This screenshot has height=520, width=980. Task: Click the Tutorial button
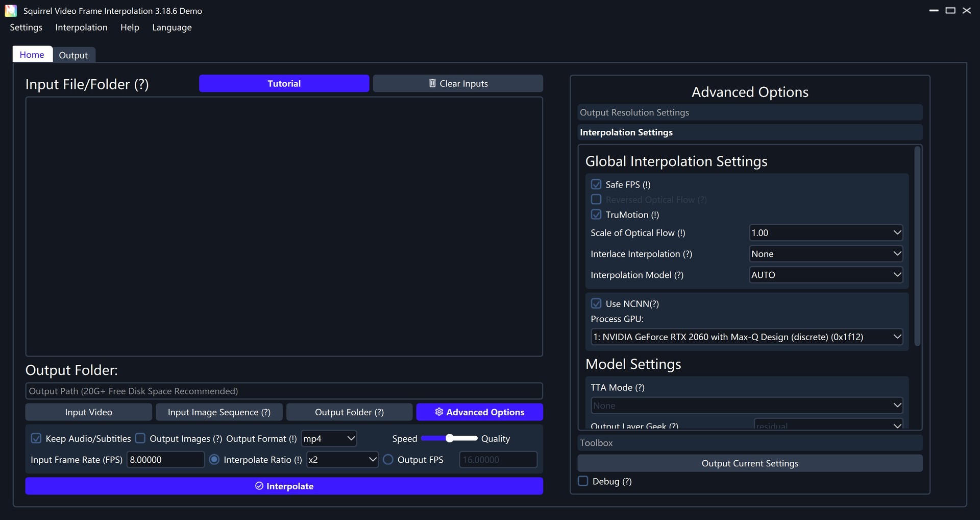284,84
